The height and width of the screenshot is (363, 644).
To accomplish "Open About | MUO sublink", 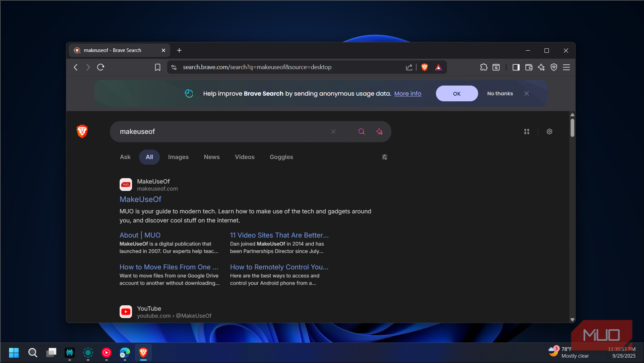I will pos(140,235).
